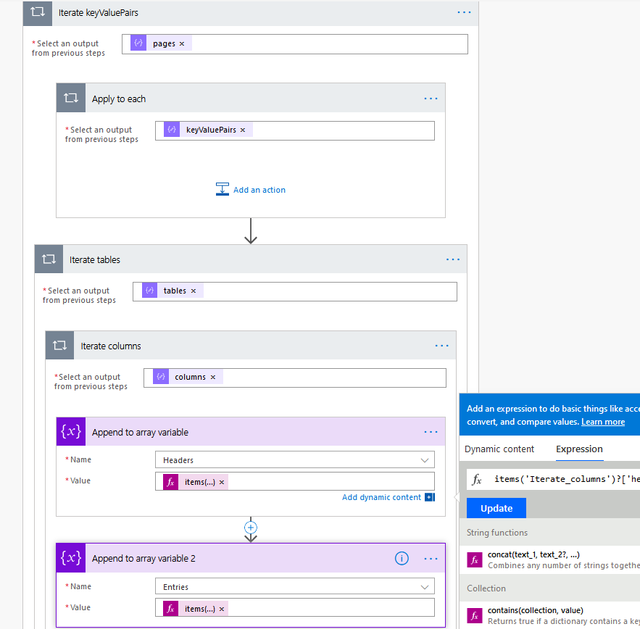Click the Append to array variable icon
The height and width of the screenshot is (629, 640).
pos(71,431)
